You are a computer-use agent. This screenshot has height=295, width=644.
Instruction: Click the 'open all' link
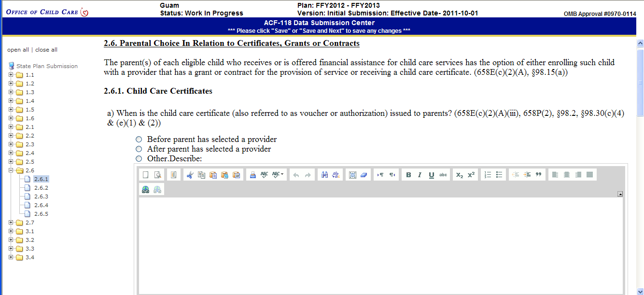tap(18, 50)
